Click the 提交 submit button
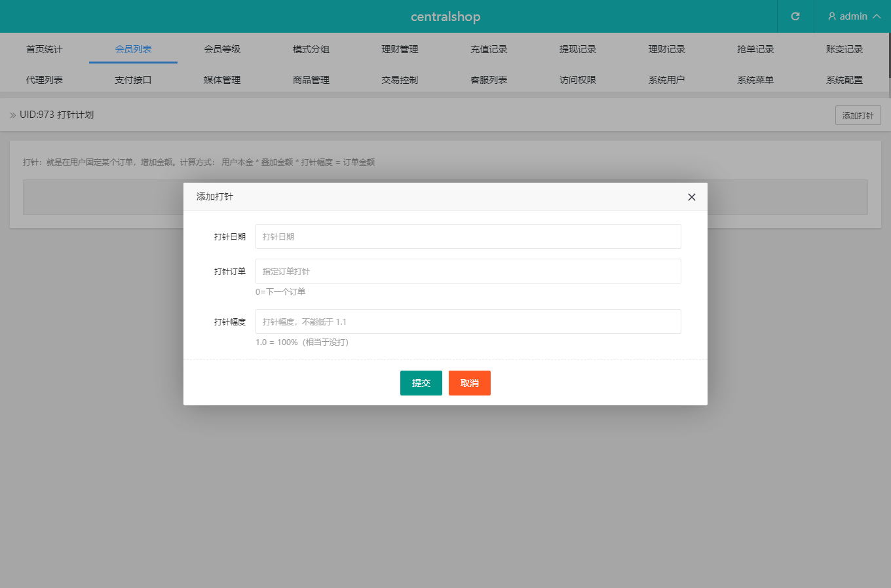891x588 pixels. click(421, 383)
